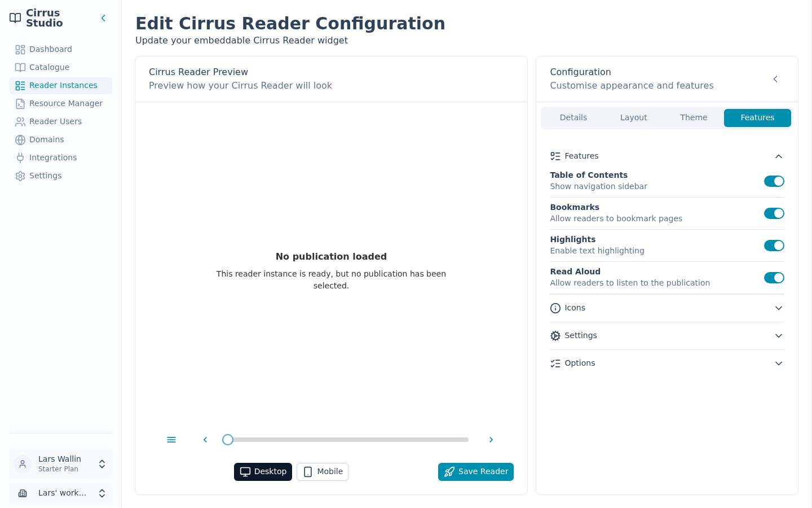The image size is (812, 508).
Task: Switch to the Theme tab
Action: coord(694,117)
